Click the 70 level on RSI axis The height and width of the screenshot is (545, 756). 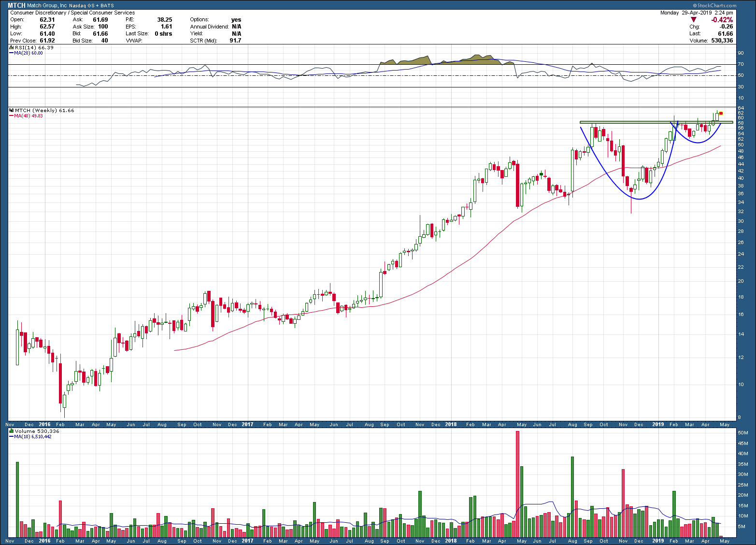(x=741, y=64)
